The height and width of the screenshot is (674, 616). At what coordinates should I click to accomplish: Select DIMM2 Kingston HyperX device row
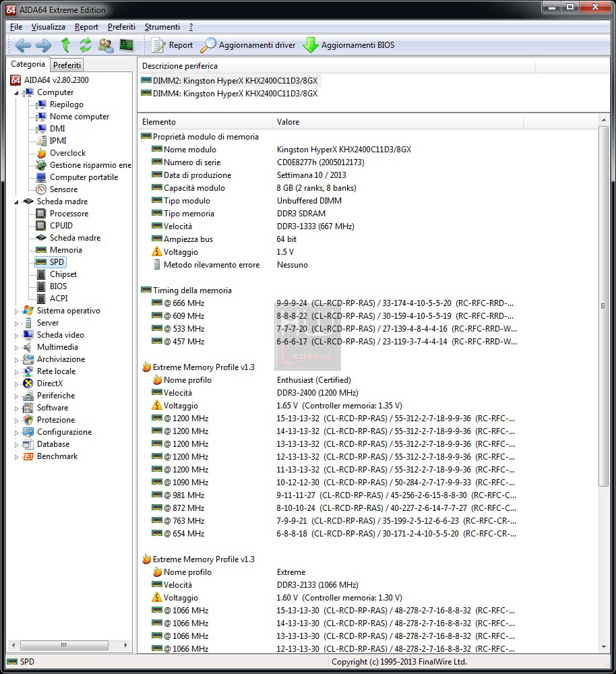[230, 81]
